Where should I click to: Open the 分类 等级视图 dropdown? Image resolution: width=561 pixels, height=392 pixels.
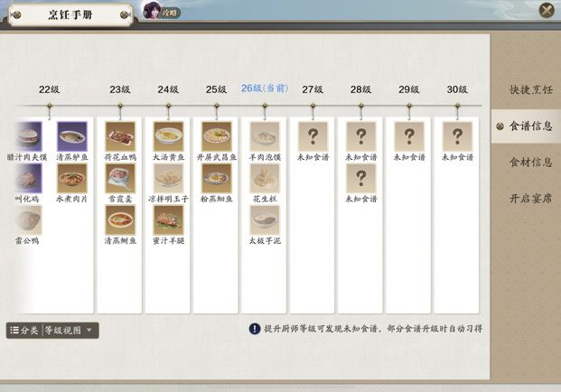tap(52, 330)
